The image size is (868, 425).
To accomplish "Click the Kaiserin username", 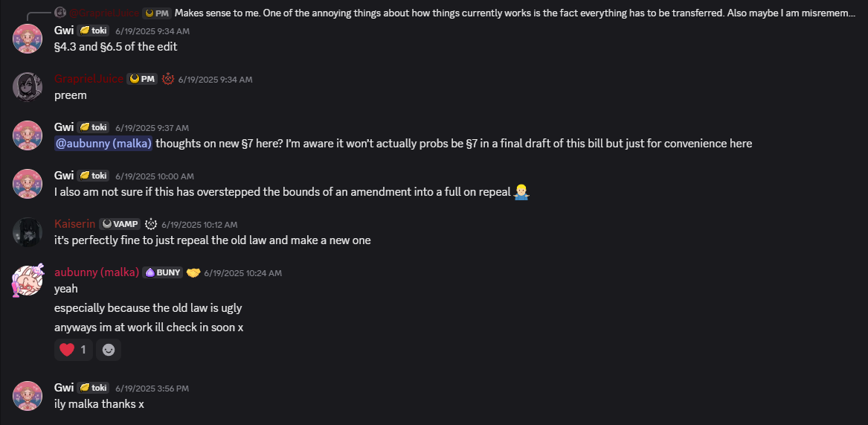I will pos(74,225).
